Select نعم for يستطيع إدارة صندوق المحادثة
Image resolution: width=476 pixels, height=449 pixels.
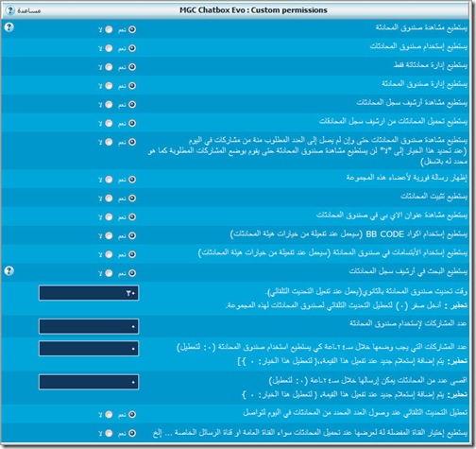pos(132,86)
